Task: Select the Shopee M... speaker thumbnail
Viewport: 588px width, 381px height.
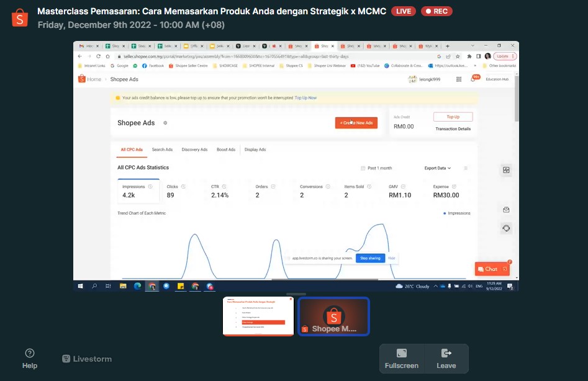Action: [x=334, y=316]
